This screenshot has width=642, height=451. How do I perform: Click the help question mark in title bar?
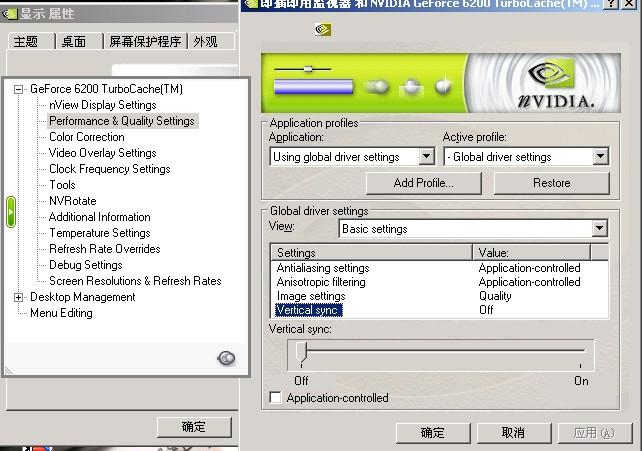611,4
